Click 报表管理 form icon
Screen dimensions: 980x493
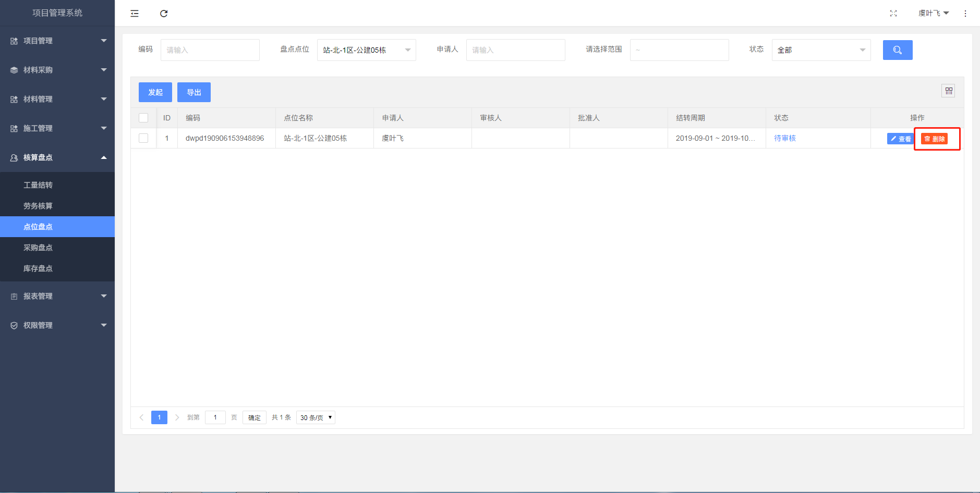point(14,296)
